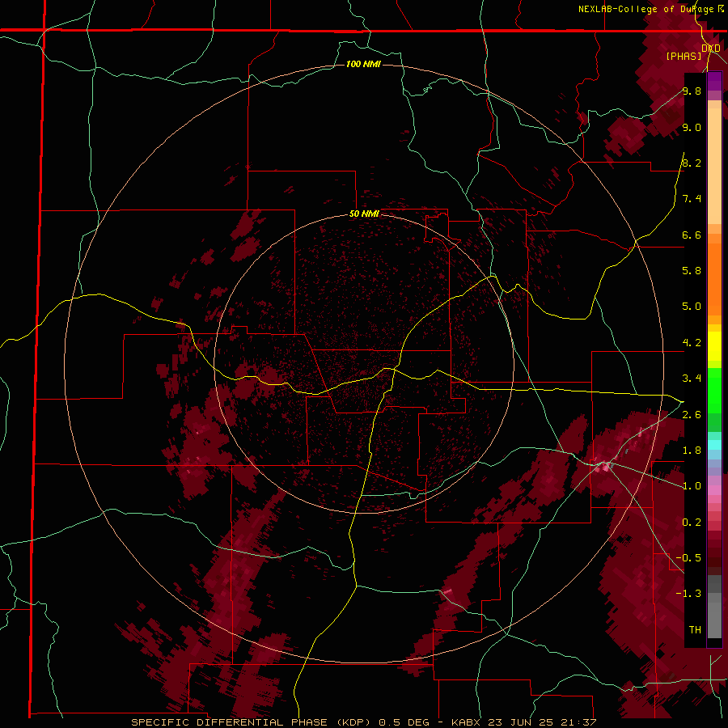Click the purple top segment of the color bar
The width and height of the screenshot is (728, 728).
[x=714, y=81]
